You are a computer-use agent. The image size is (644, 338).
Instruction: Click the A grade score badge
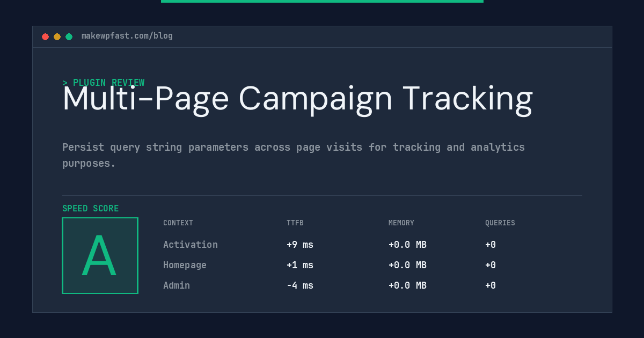(100, 255)
